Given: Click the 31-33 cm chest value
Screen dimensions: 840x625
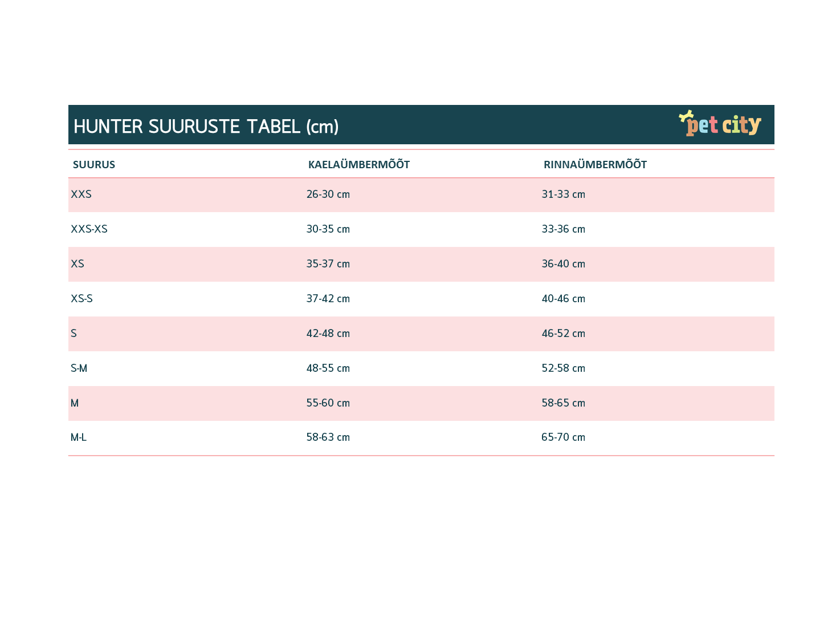Looking at the screenshot, I should click(564, 194).
